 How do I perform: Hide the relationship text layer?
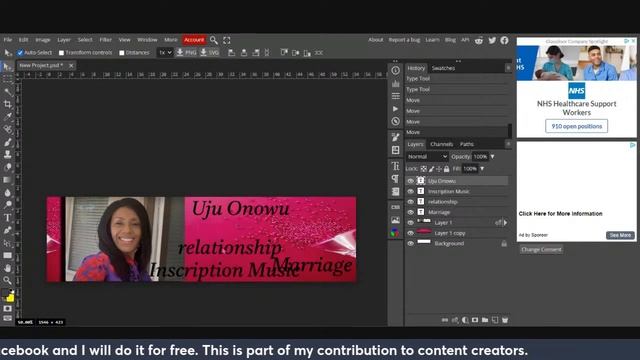[x=411, y=202]
